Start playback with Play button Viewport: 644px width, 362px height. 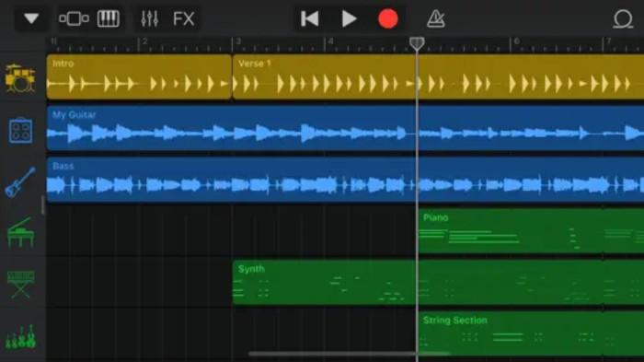[x=349, y=18]
